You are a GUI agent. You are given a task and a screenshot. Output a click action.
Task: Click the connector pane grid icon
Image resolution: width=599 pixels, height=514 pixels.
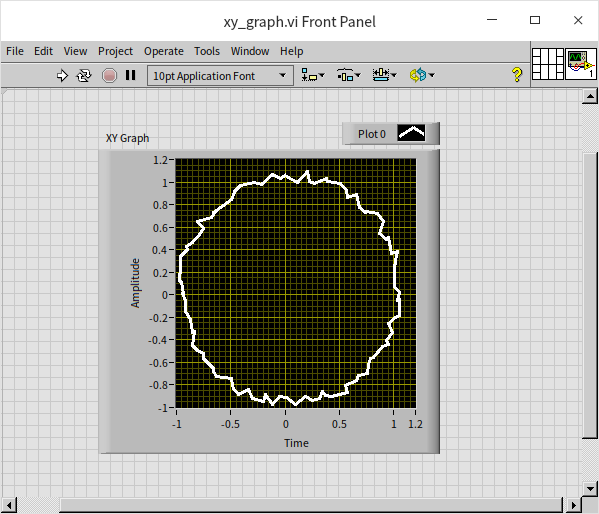548,64
